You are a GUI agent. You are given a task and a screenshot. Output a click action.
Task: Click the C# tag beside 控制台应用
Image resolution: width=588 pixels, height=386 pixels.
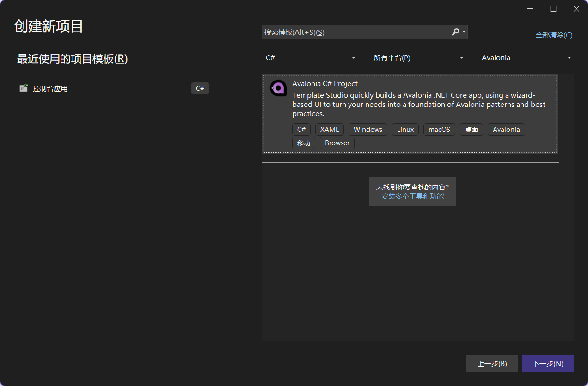[x=200, y=88]
